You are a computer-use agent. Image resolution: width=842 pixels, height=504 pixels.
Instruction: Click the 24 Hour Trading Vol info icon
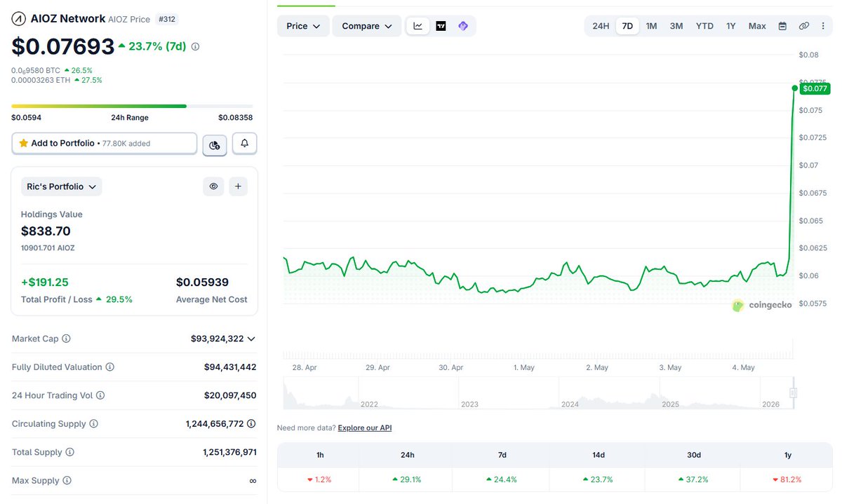tap(100, 395)
